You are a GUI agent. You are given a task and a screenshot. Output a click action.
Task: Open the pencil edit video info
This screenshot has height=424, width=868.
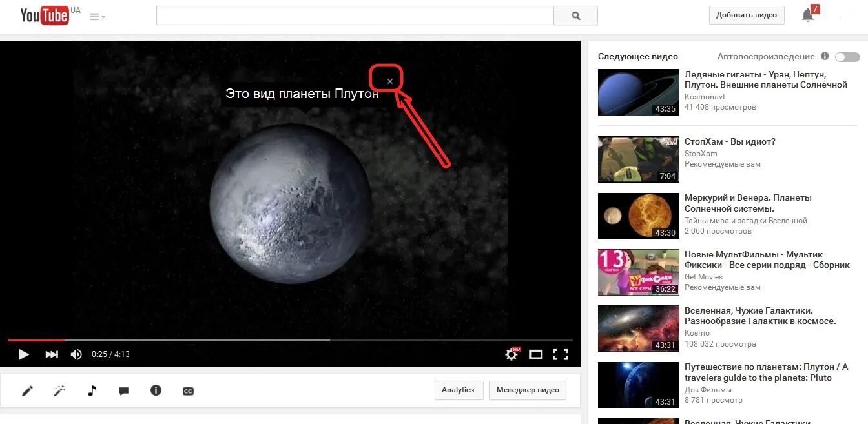pos(27,390)
